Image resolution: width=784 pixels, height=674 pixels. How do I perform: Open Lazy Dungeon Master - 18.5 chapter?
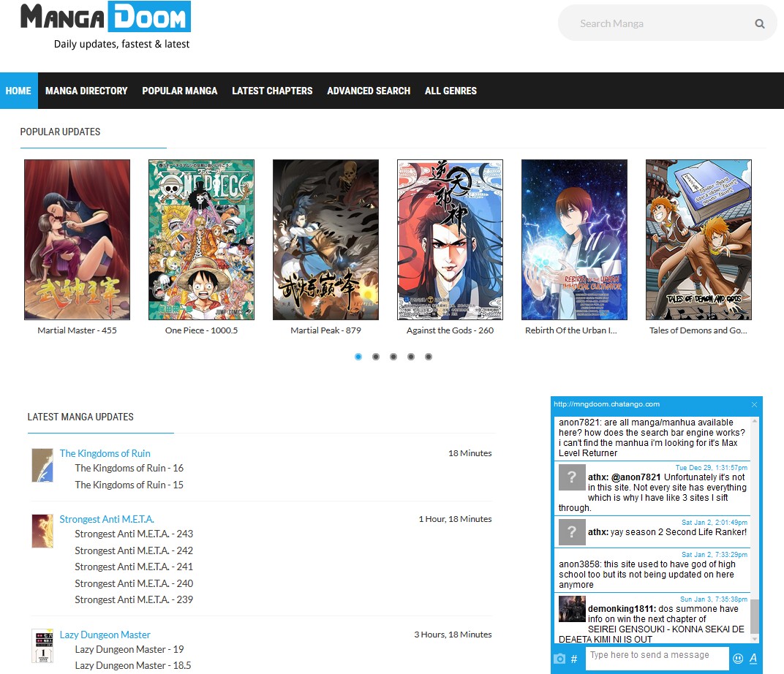click(x=133, y=665)
